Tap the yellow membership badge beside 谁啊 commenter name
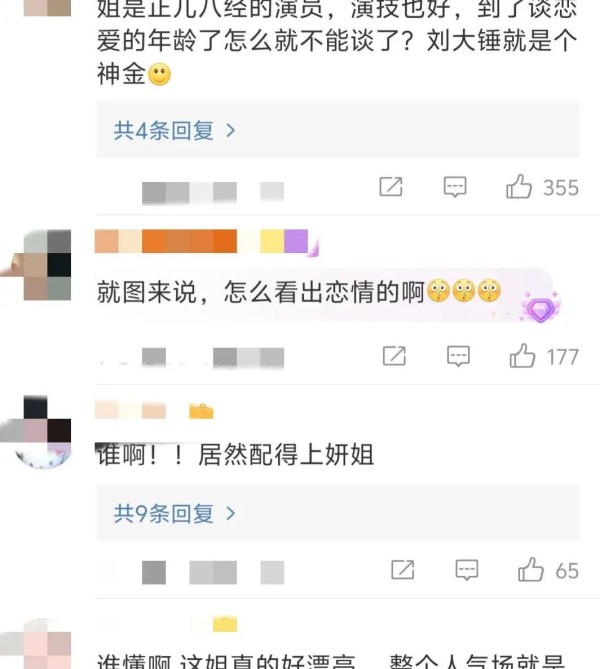 (x=201, y=411)
